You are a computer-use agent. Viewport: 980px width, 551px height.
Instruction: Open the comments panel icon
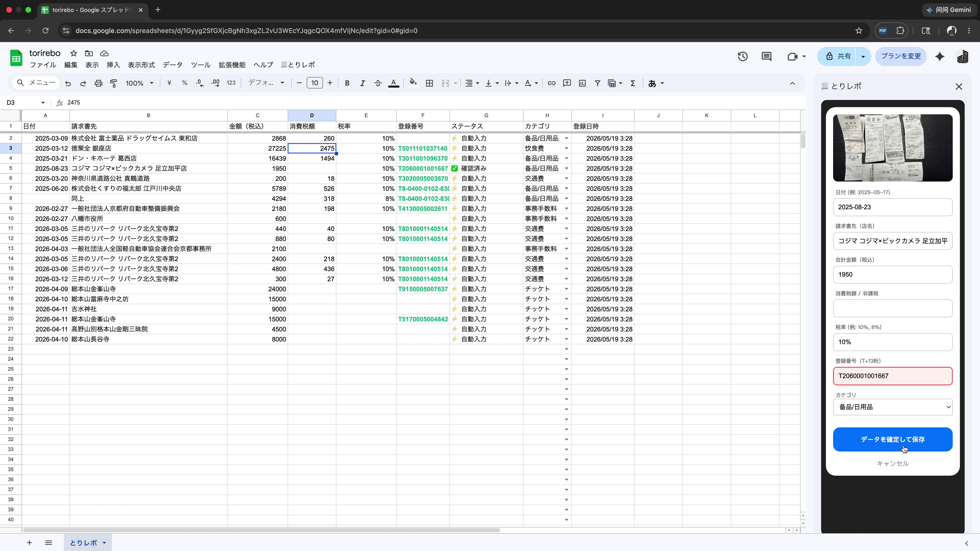[x=767, y=57]
